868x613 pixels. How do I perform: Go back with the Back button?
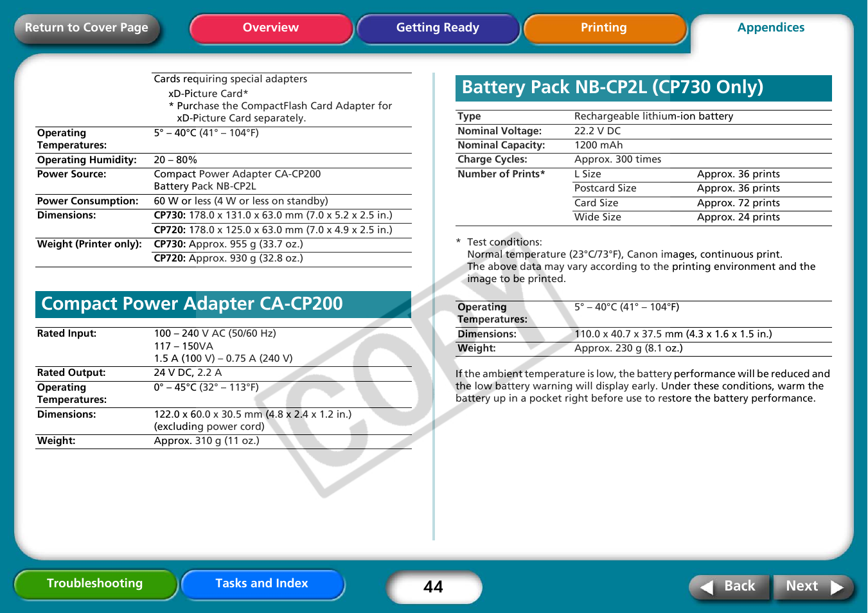click(x=729, y=586)
